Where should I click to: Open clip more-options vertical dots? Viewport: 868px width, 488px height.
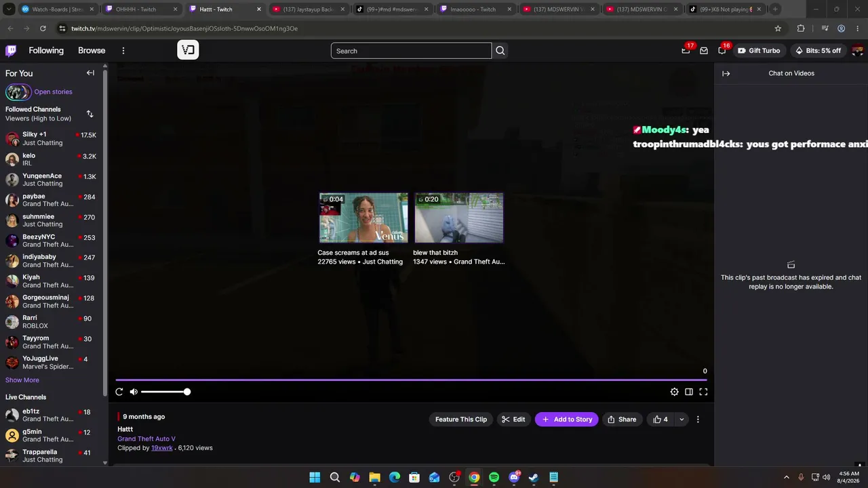(698, 420)
